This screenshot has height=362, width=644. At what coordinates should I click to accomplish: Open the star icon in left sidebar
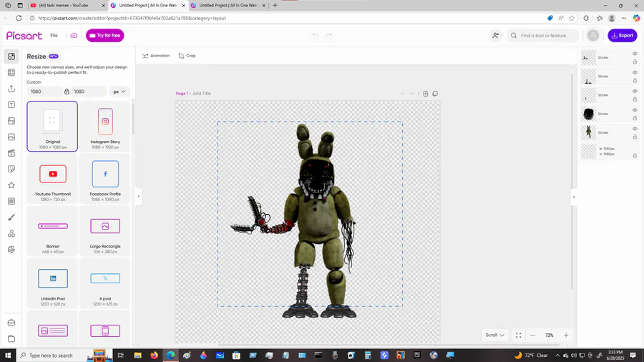pyautogui.click(x=11, y=185)
